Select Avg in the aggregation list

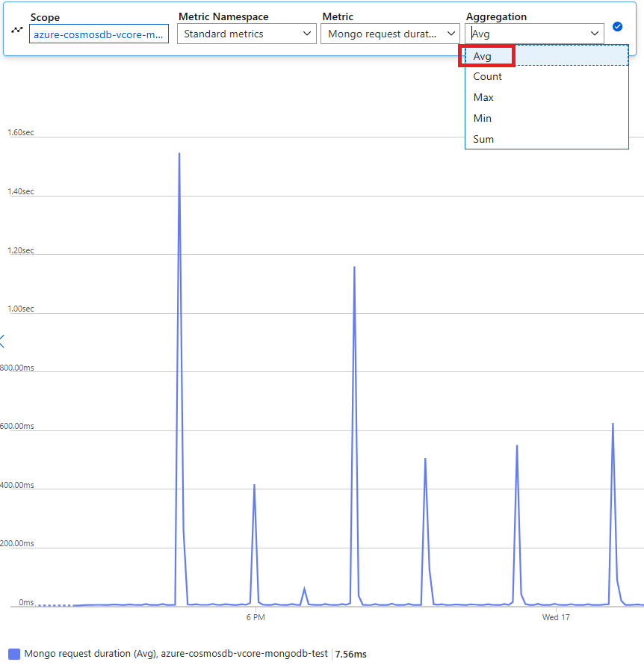point(483,55)
